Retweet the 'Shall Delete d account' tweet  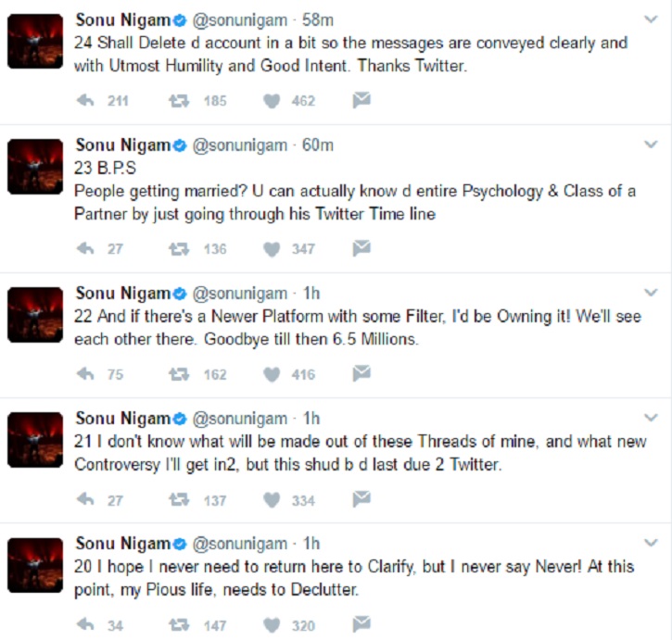click(x=180, y=101)
